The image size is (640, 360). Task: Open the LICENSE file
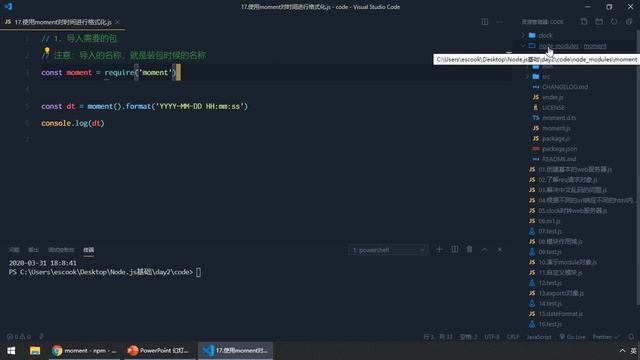pyautogui.click(x=553, y=107)
